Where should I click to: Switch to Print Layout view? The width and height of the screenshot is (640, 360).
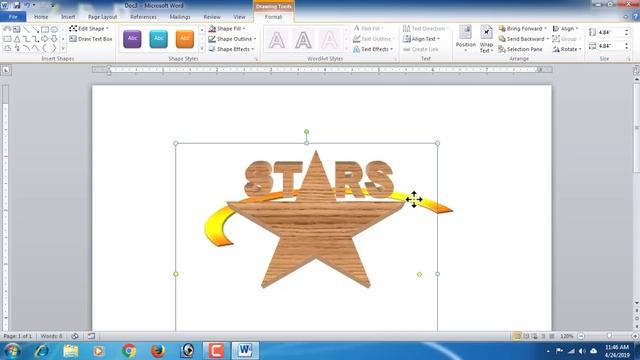click(517, 336)
